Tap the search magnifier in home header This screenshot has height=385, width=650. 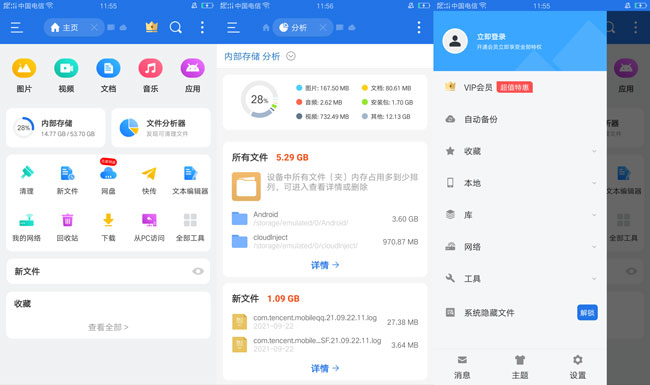176,28
